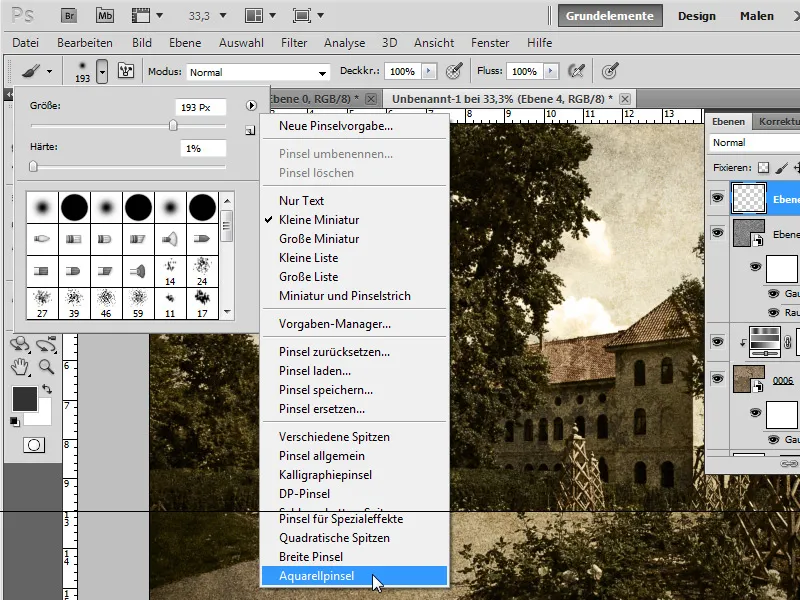Open the zoom level 33,3 dropdown
Screen dimensions: 800x600
pyautogui.click(x=223, y=16)
